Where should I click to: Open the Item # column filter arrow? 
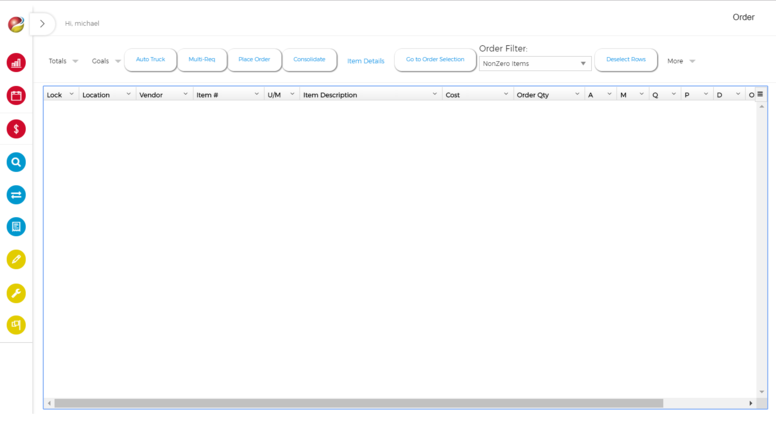click(256, 94)
